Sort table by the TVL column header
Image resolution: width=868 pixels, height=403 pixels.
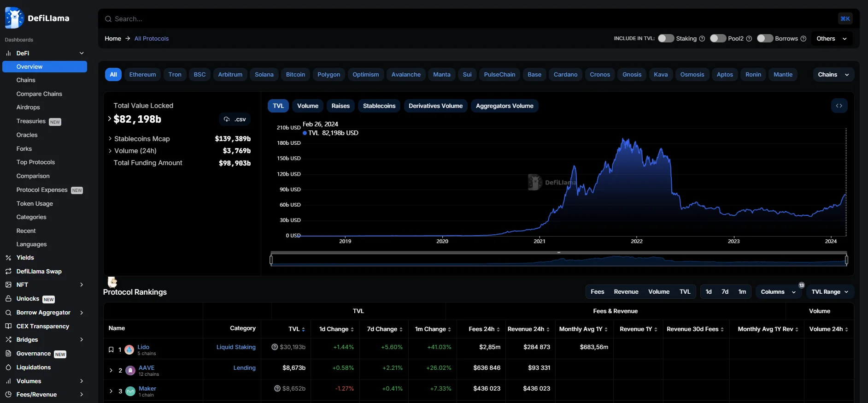(x=297, y=329)
